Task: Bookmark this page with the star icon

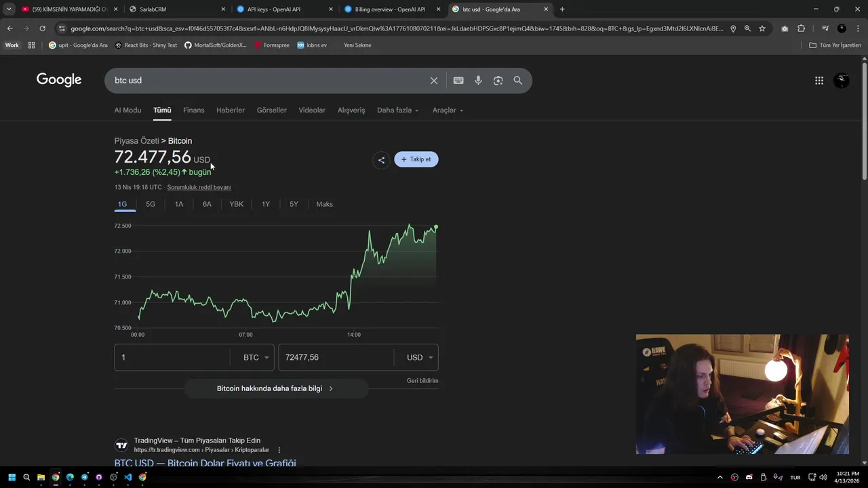Action: click(762, 28)
